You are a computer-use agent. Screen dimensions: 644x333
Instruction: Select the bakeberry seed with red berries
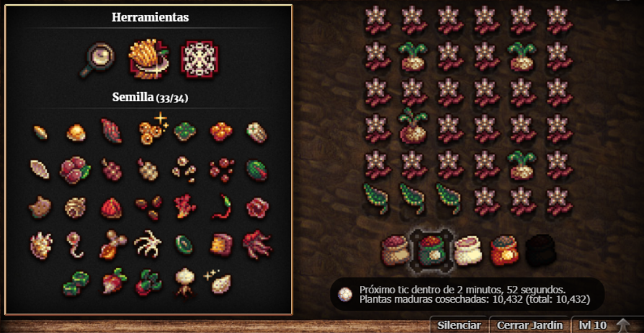[x=75, y=170]
